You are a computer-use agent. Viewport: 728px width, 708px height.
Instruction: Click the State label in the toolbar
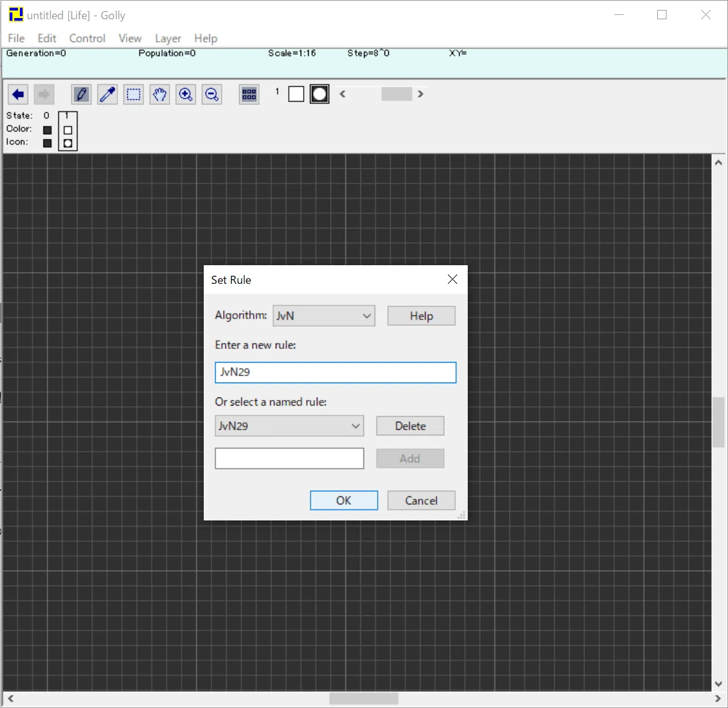tap(19, 116)
